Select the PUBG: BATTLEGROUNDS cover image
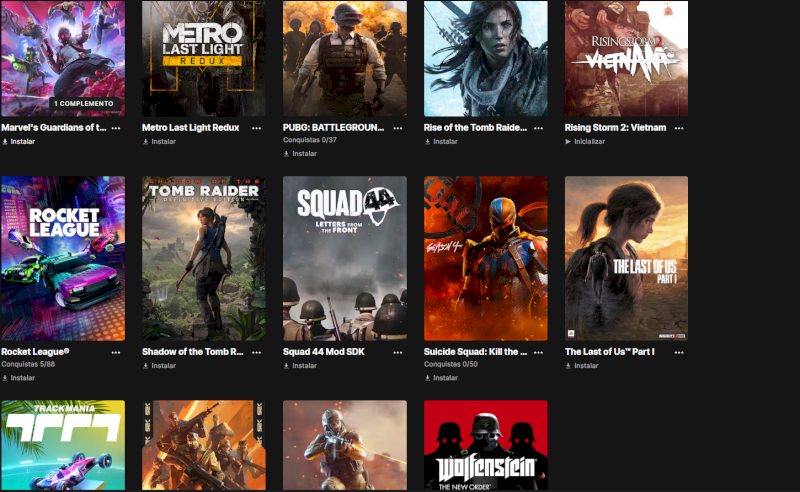Viewport: 800px width, 492px height. pyautogui.click(x=345, y=58)
